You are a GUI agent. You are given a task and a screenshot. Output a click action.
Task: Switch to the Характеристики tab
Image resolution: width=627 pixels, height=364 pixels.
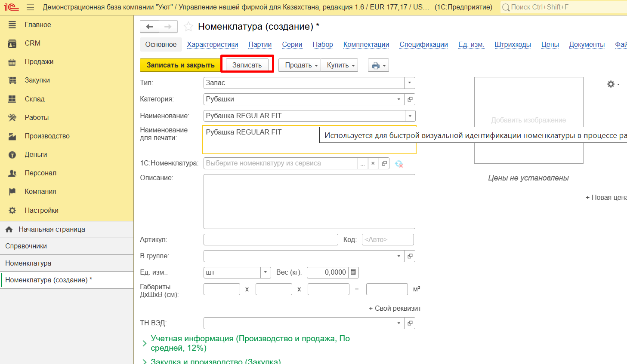pyautogui.click(x=212, y=45)
